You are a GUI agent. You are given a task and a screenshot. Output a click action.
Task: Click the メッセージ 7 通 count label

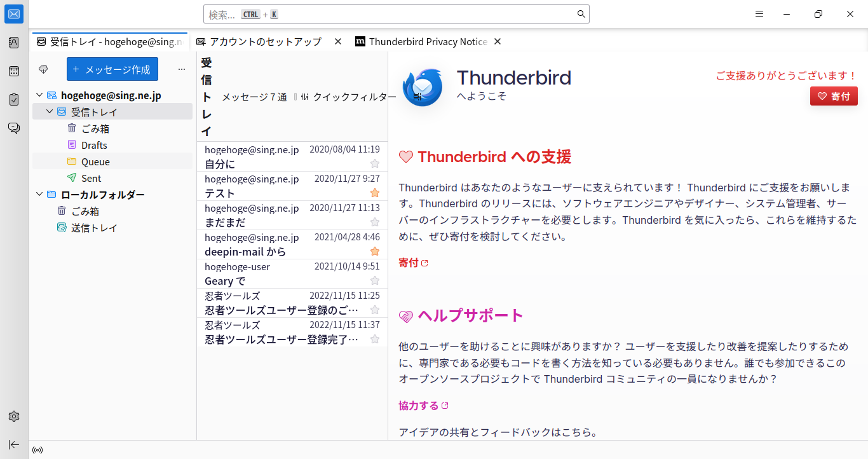[x=254, y=97]
